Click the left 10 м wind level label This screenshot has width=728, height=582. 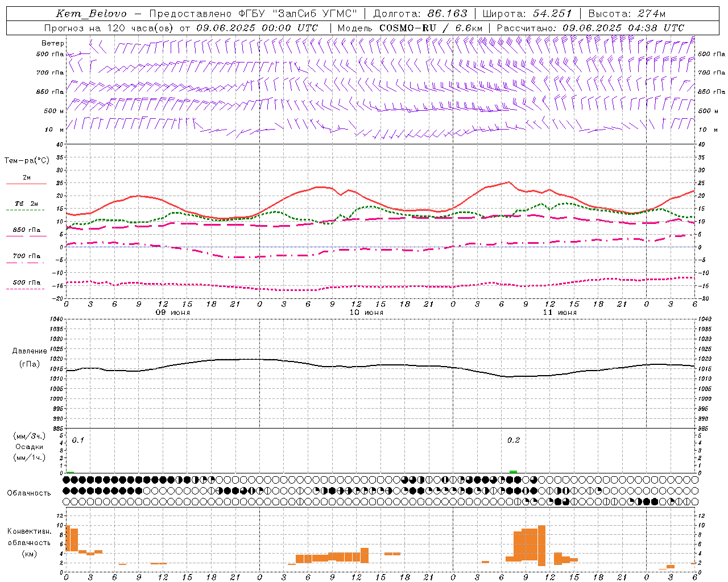pos(55,130)
